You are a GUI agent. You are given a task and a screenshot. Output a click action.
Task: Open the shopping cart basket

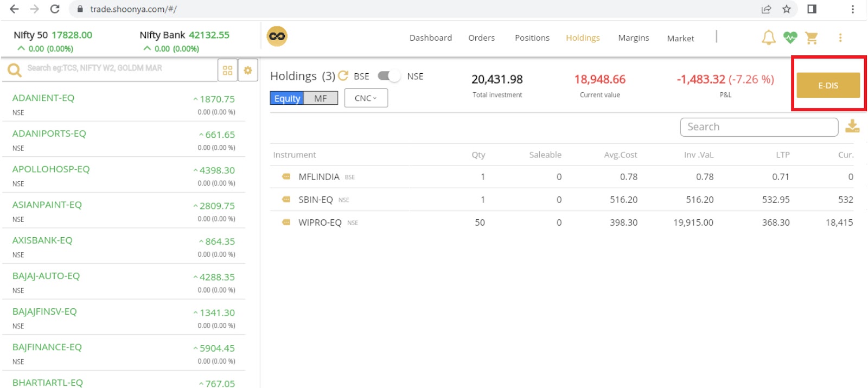pyautogui.click(x=812, y=37)
